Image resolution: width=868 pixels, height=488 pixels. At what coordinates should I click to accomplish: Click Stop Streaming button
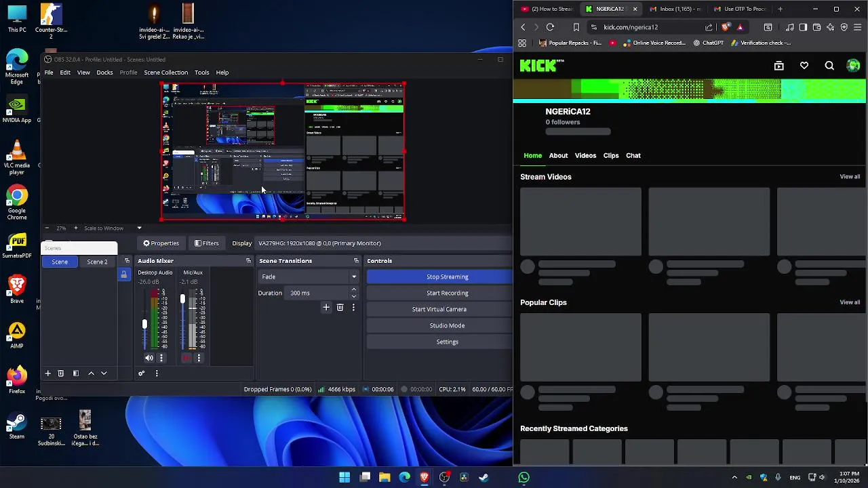coord(440,277)
